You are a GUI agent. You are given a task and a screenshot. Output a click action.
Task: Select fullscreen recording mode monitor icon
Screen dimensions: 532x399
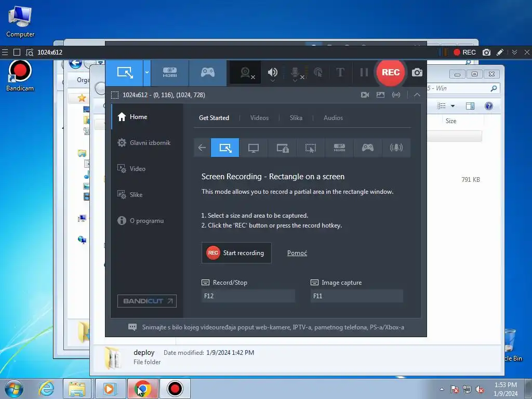click(x=254, y=148)
